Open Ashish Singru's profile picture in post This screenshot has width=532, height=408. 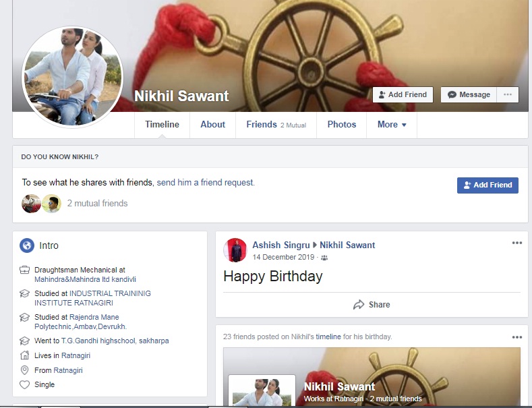(235, 250)
